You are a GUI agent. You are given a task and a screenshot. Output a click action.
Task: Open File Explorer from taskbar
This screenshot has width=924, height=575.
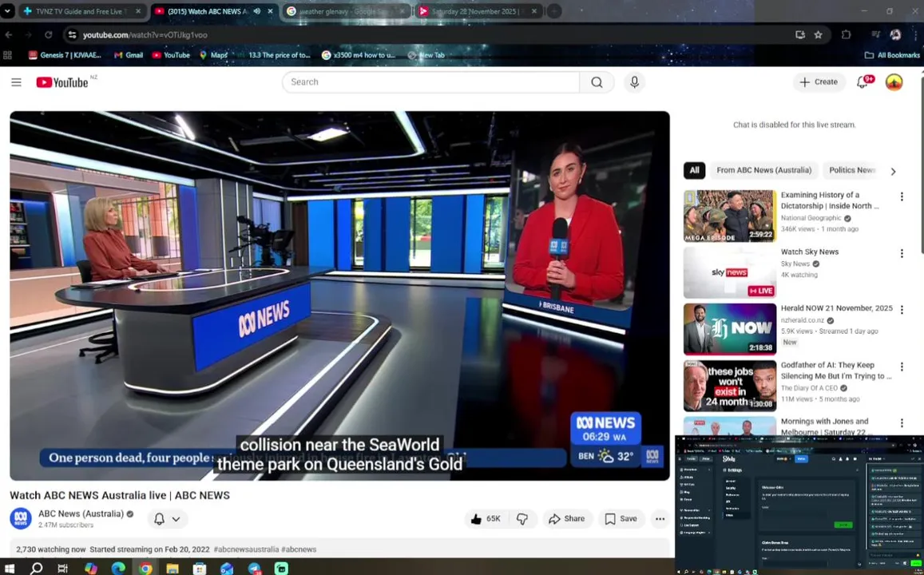coord(172,568)
